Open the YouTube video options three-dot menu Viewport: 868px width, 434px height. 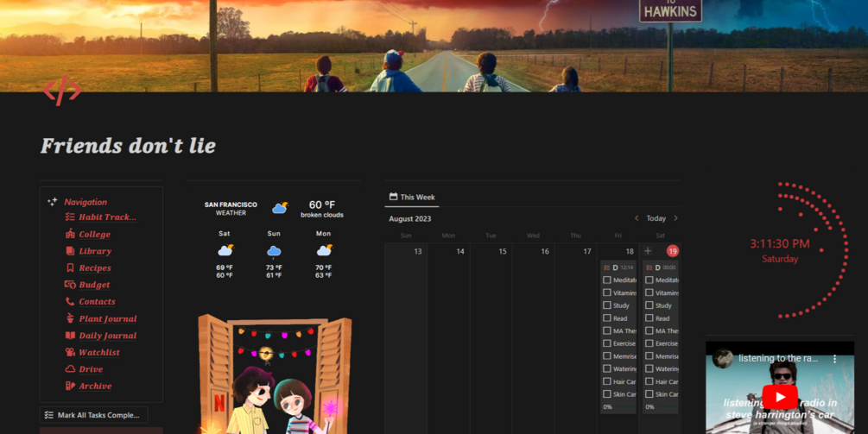pyautogui.click(x=835, y=359)
